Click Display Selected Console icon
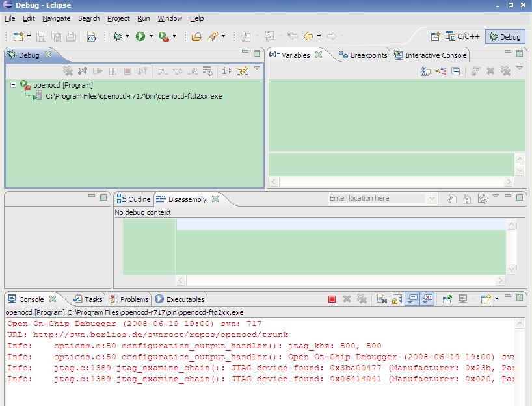532x406 pixels. [x=463, y=299]
